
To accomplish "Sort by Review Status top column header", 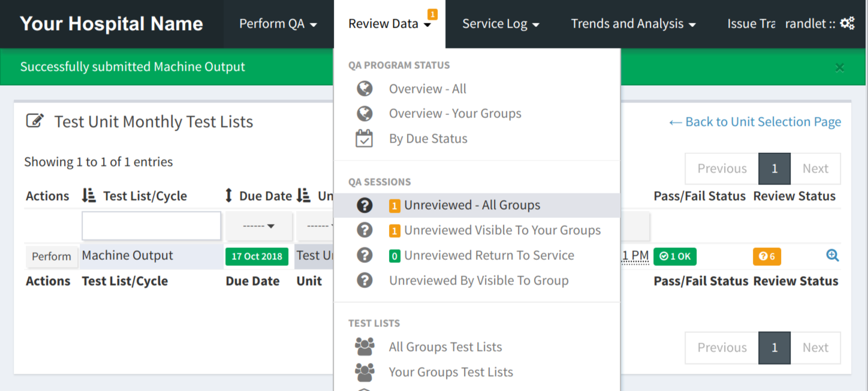I will click(794, 196).
